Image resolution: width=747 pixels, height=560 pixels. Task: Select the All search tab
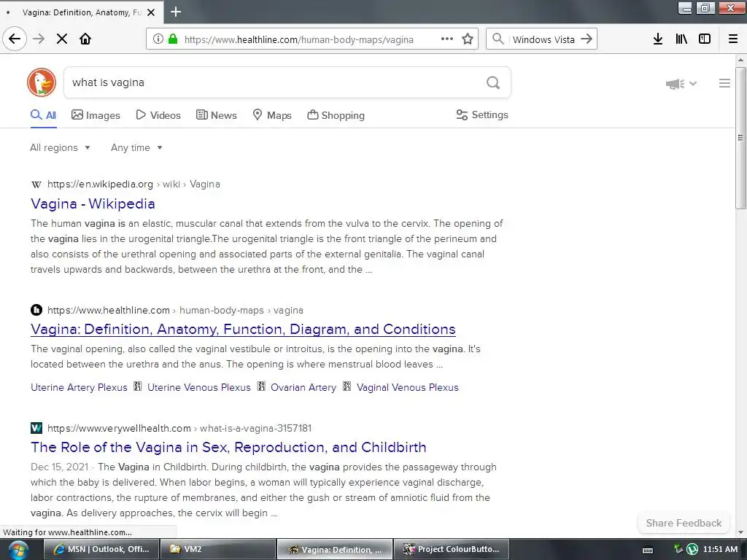click(43, 115)
